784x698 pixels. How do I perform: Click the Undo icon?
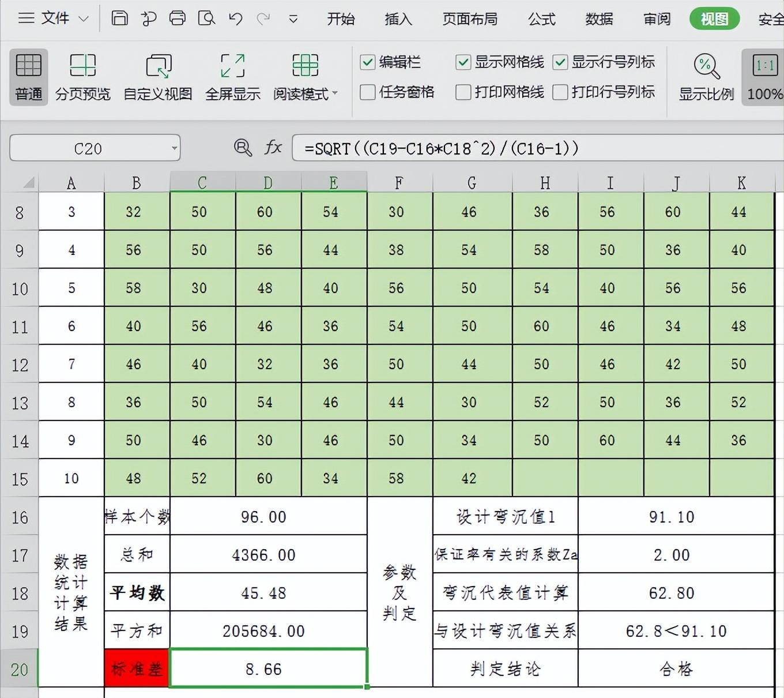234,18
